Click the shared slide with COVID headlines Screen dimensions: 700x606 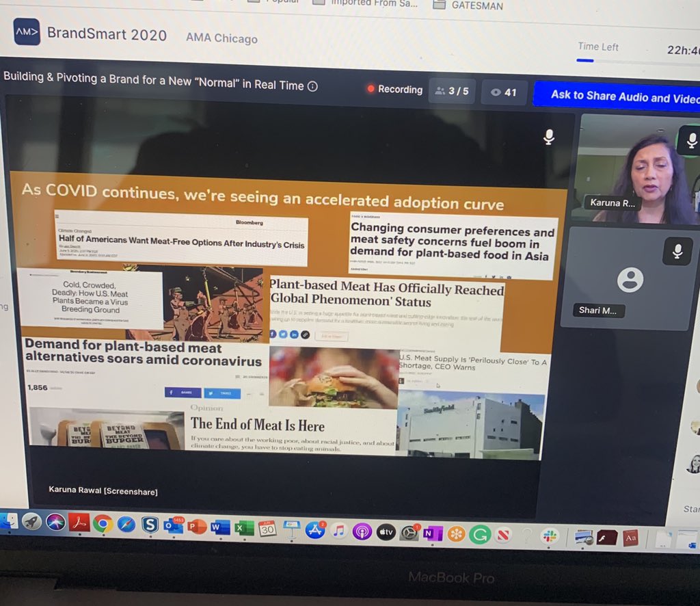pyautogui.click(x=286, y=315)
